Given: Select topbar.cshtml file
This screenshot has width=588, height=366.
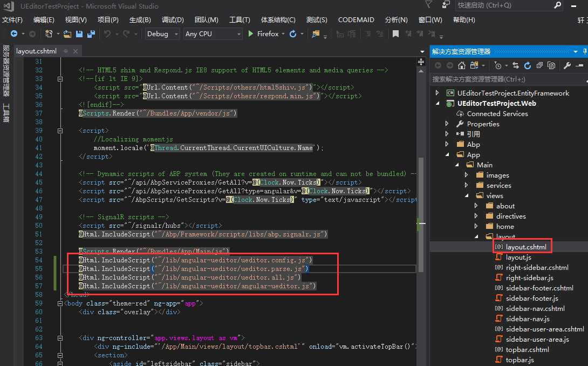Looking at the screenshot, I should pos(527,349).
